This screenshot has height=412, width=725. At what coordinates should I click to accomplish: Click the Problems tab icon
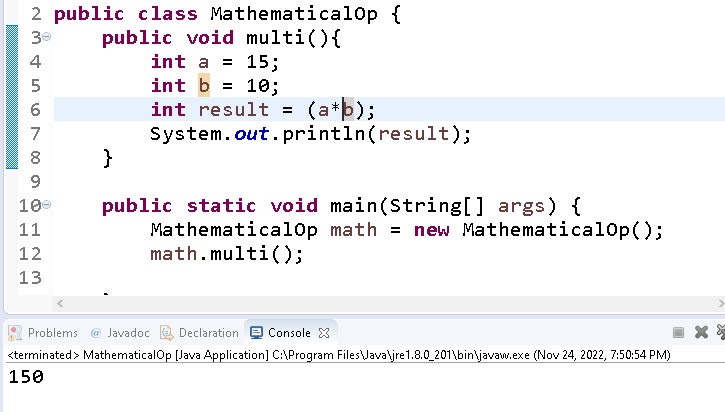click(15, 332)
